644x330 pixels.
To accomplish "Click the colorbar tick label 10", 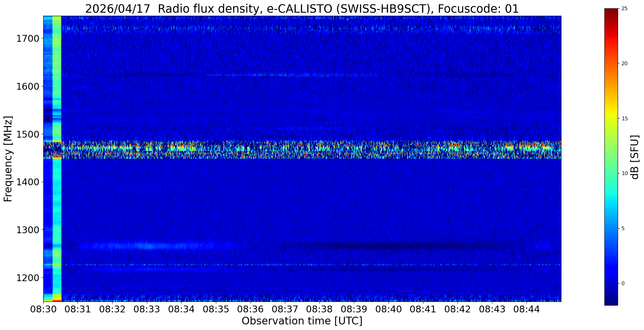I will [625, 174].
